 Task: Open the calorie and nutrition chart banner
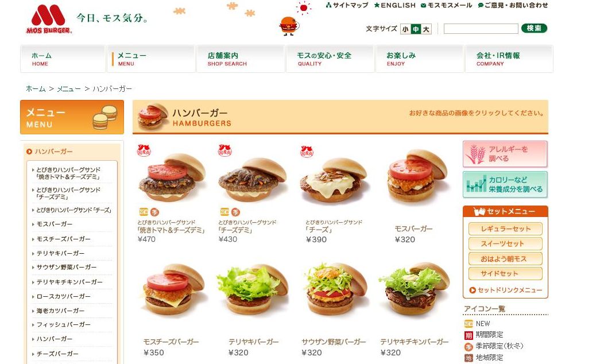505,184
